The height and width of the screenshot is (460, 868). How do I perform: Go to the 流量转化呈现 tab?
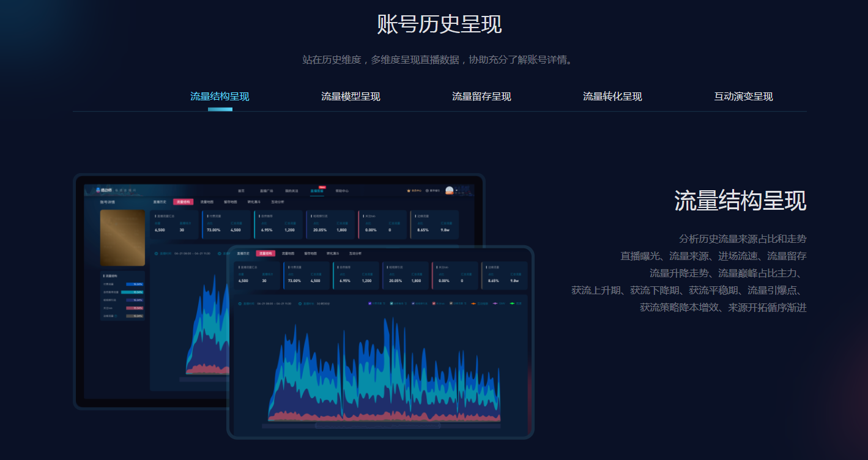pyautogui.click(x=612, y=97)
